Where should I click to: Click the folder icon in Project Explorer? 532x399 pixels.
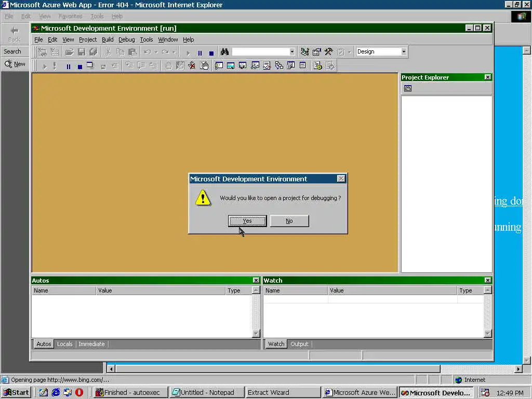(407, 88)
